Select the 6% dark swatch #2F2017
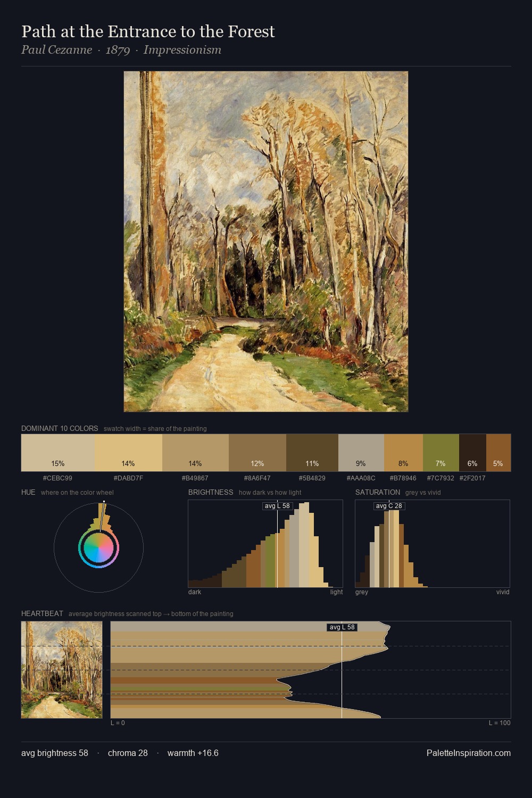 pos(472,453)
